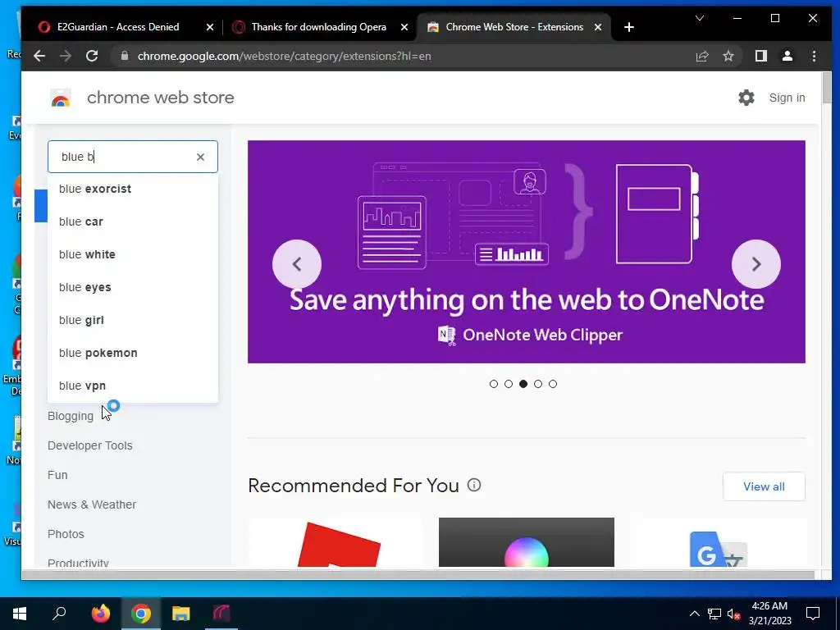Viewport: 840px width, 630px height.
Task: Click the muted volume tray icon
Action: pos(734,614)
